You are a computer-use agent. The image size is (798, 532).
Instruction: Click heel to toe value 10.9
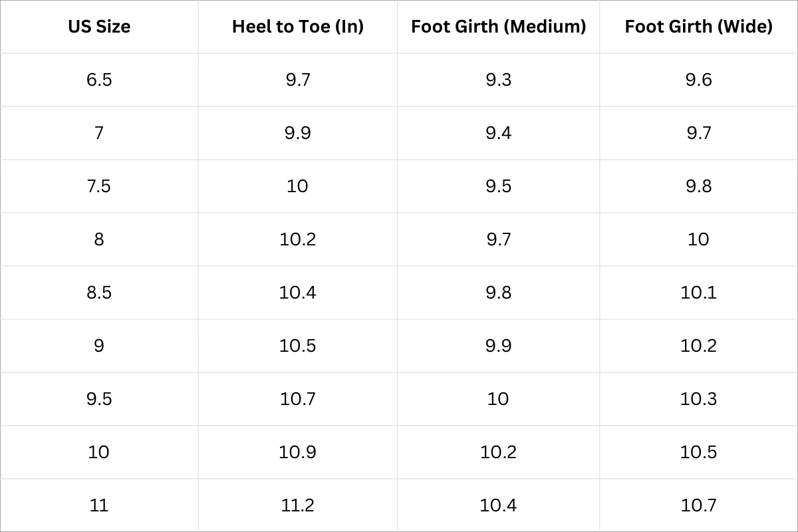pos(298,452)
